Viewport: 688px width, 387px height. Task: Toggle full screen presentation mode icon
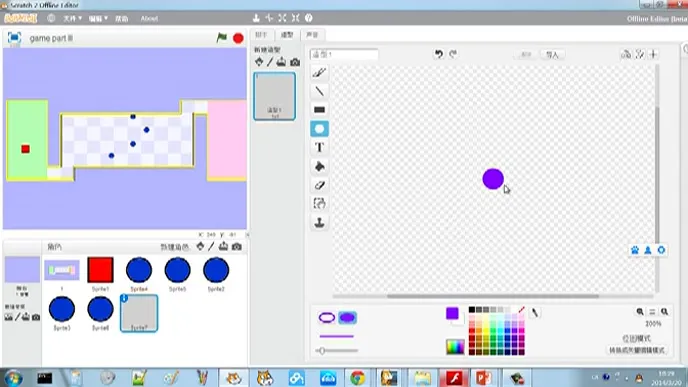click(14, 38)
